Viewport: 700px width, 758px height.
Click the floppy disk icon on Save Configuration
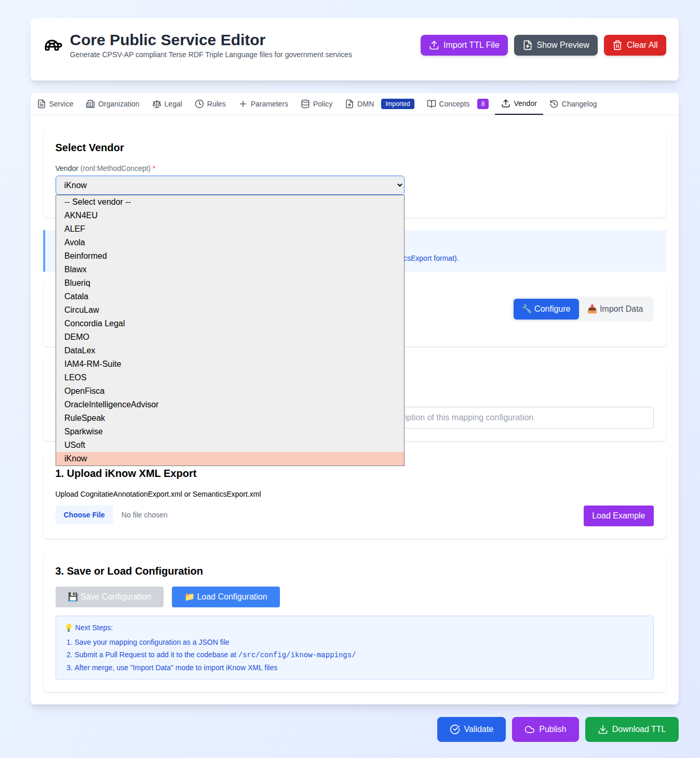[x=73, y=596]
